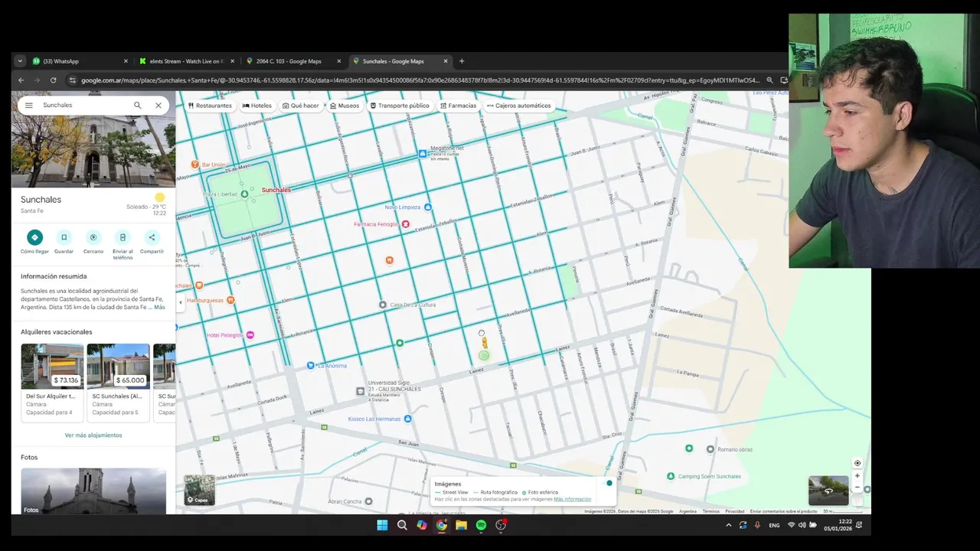Click the Farmacia Fenoglio pin
The height and width of the screenshot is (551, 980).
click(x=406, y=224)
